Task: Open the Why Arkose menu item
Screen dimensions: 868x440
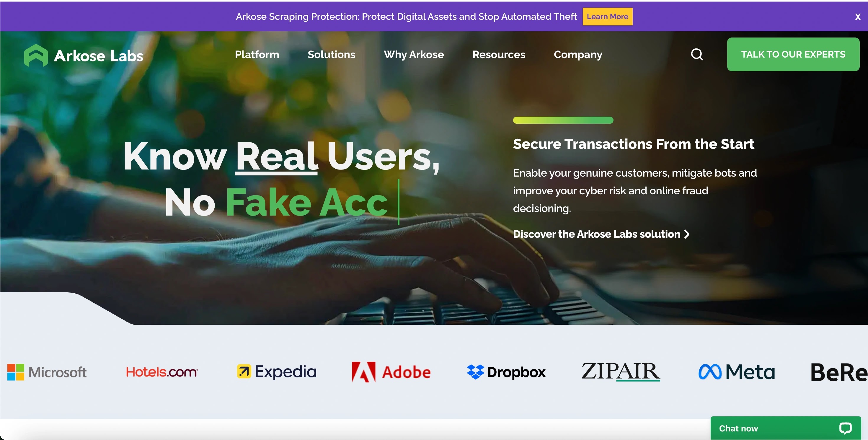Action: (414, 55)
